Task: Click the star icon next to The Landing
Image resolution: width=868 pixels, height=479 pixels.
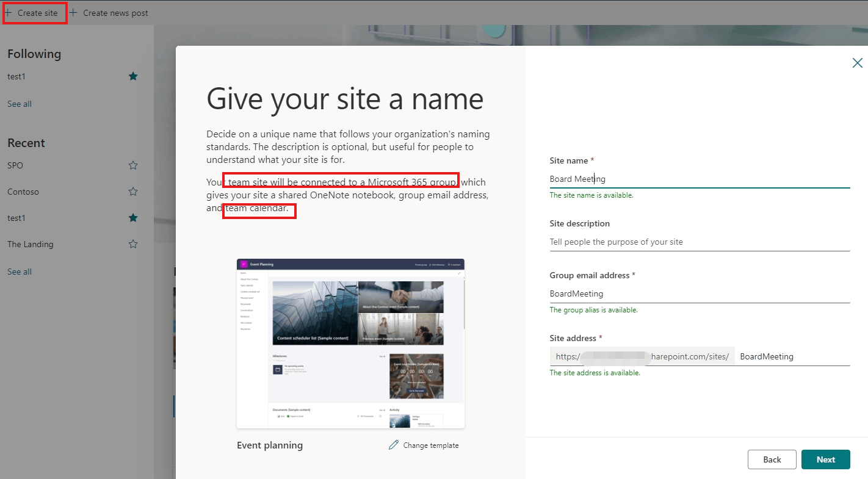Action: click(x=132, y=243)
